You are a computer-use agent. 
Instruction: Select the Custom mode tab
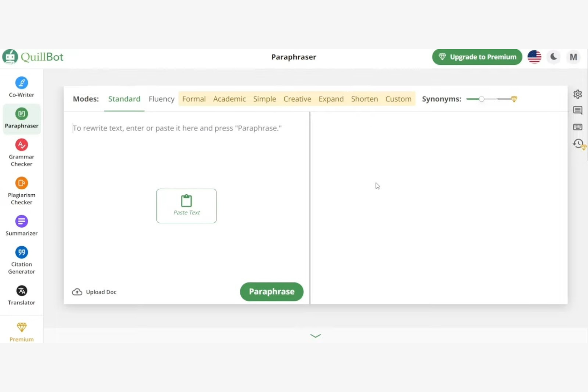[x=398, y=99]
